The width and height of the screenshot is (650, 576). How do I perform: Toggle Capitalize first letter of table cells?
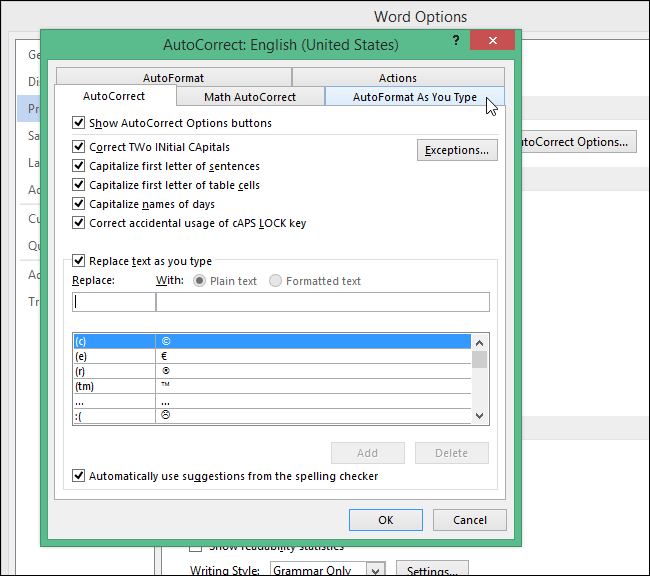78,185
